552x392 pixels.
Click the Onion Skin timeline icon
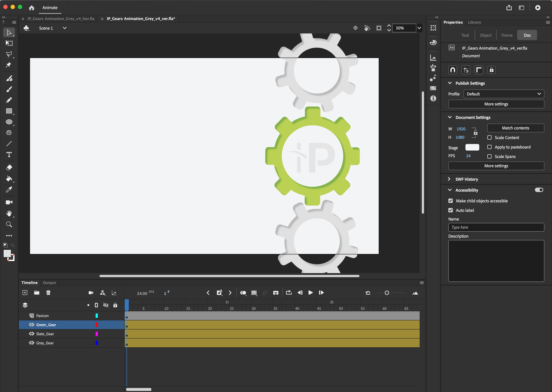[x=243, y=293]
